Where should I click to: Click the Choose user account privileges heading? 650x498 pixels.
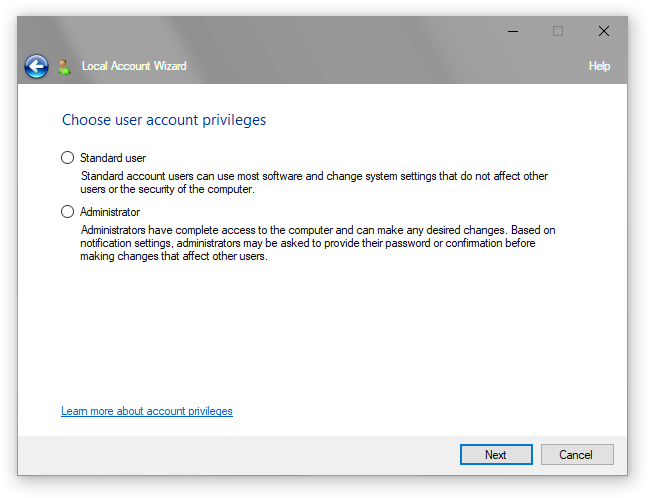point(164,120)
